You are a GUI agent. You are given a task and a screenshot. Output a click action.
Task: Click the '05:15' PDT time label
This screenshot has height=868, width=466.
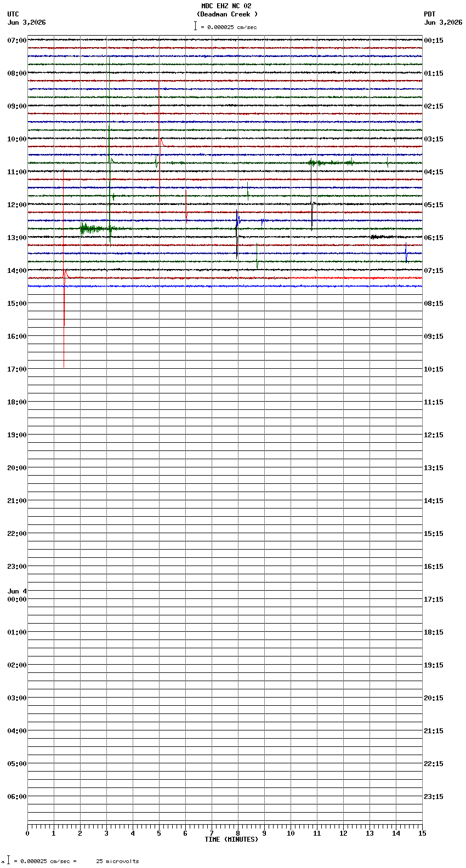[x=434, y=205]
